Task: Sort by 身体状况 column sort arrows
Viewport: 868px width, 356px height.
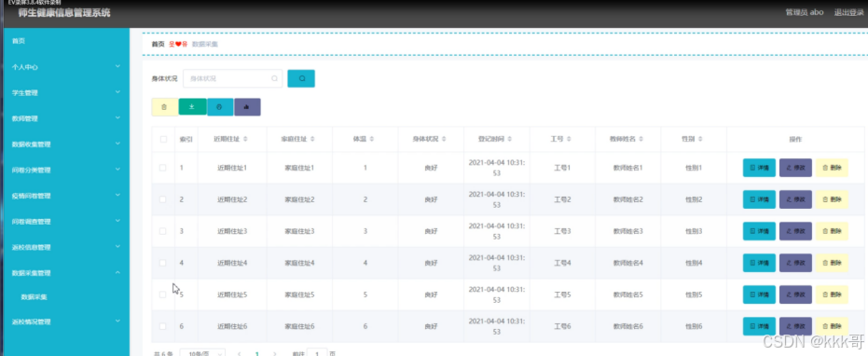Action: [444, 140]
